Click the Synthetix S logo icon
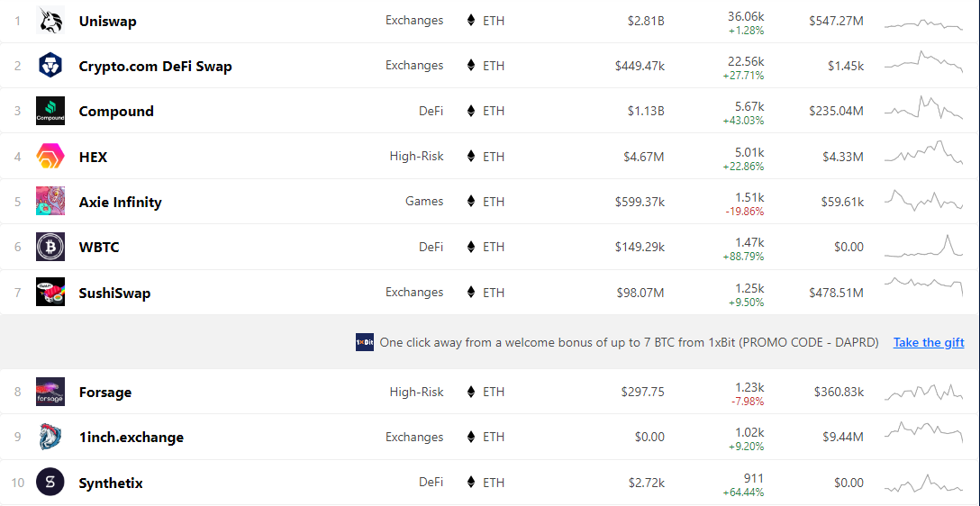The image size is (980, 506). (50, 483)
